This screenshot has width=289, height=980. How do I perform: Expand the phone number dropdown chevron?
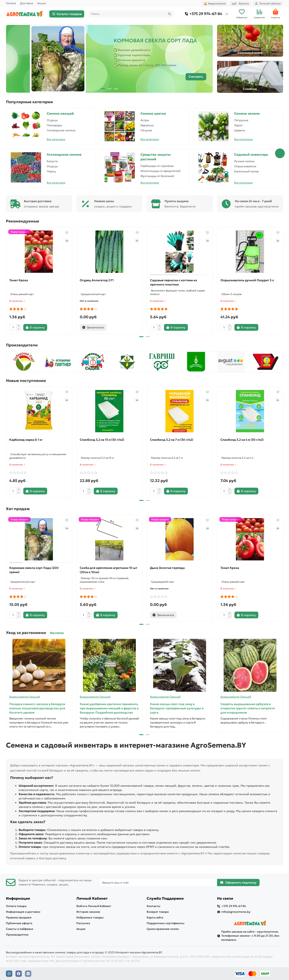click(227, 14)
